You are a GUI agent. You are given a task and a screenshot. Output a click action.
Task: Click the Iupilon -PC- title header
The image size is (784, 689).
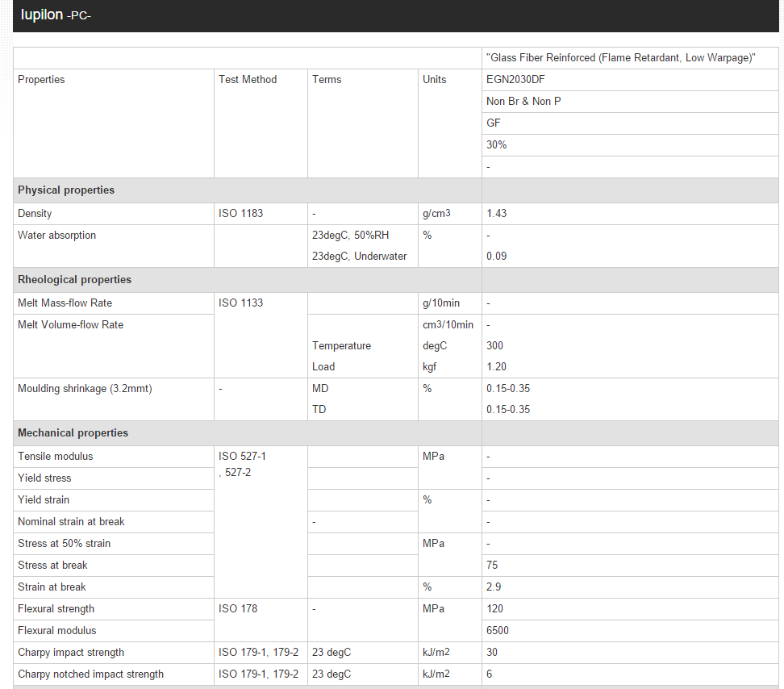click(x=56, y=15)
